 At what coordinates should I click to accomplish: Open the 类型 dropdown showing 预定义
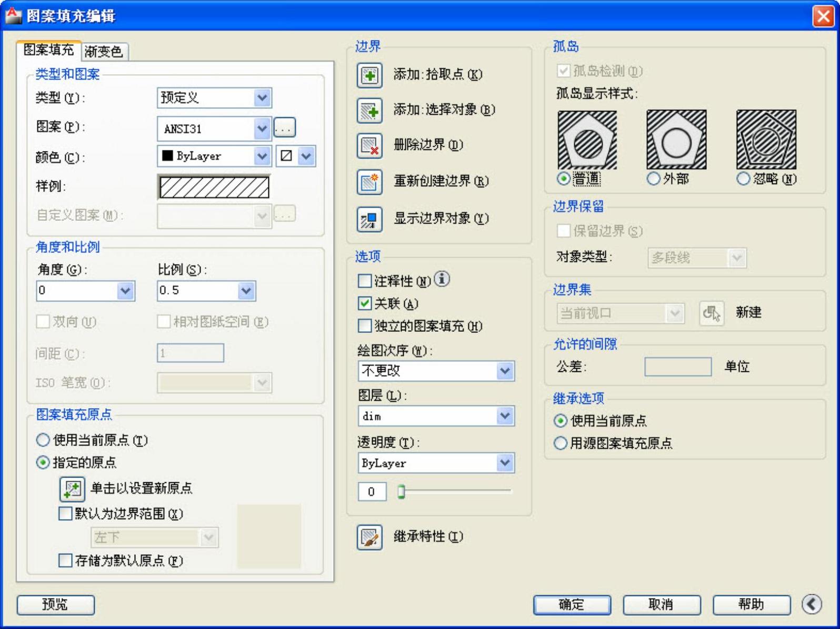(214, 98)
